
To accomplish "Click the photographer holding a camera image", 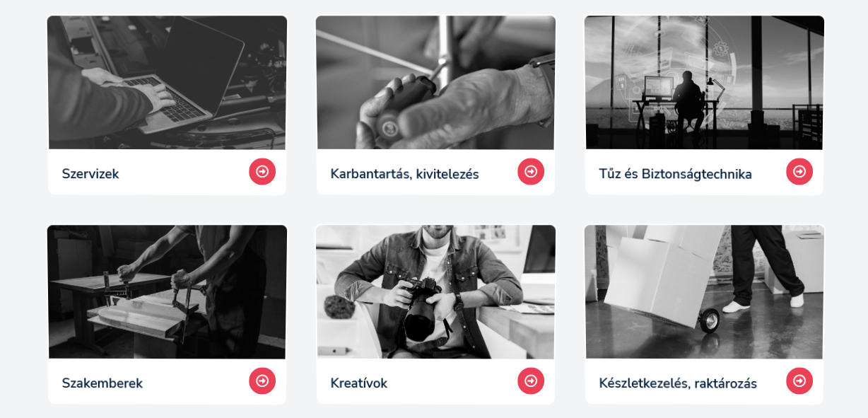I will [x=435, y=291].
